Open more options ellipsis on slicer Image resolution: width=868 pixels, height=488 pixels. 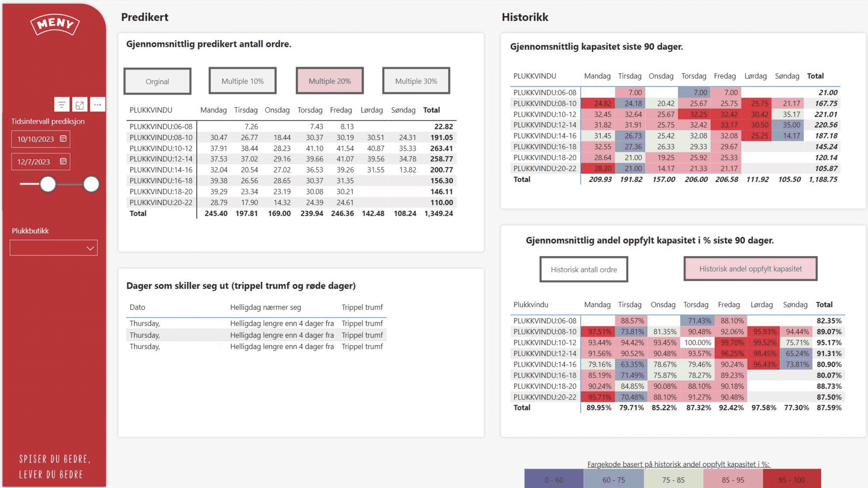tap(98, 105)
